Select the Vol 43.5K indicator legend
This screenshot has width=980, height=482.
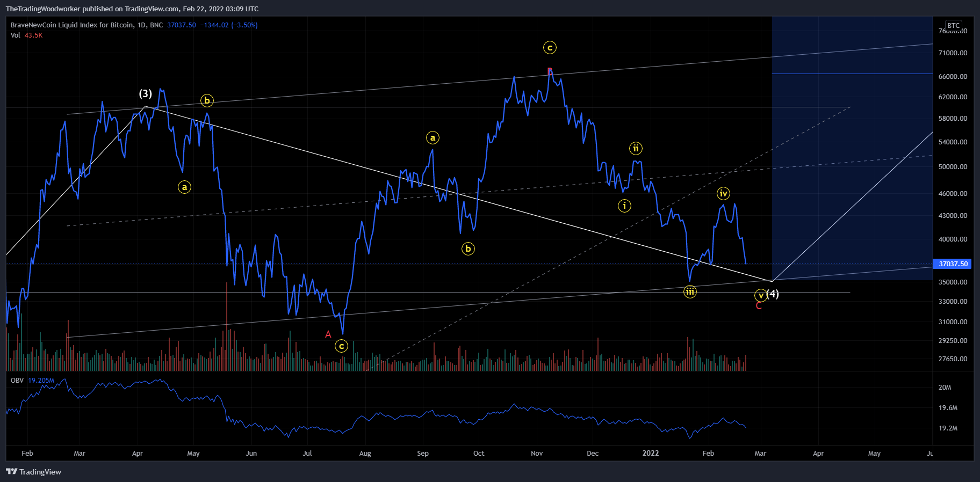[26, 35]
